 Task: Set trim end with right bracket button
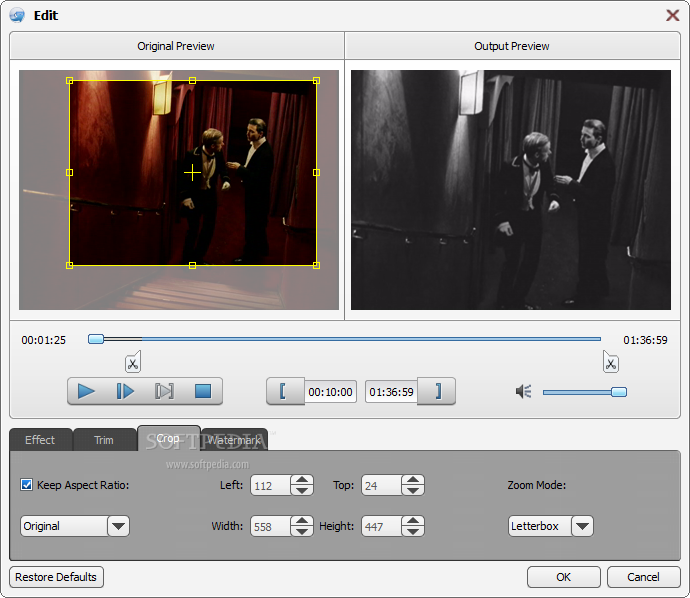click(437, 391)
